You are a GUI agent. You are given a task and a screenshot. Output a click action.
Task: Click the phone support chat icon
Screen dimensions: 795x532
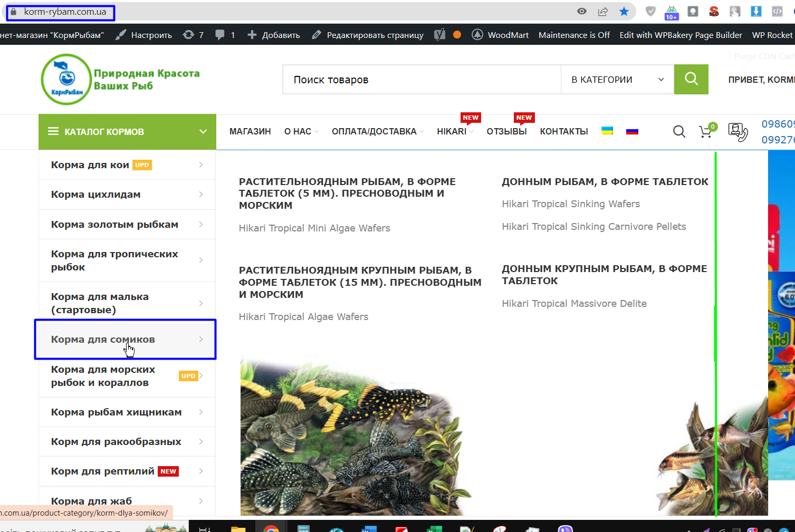(738, 132)
